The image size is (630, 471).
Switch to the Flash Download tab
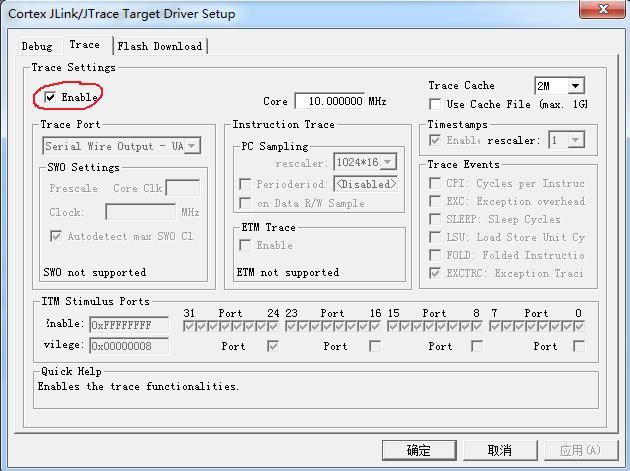[160, 46]
